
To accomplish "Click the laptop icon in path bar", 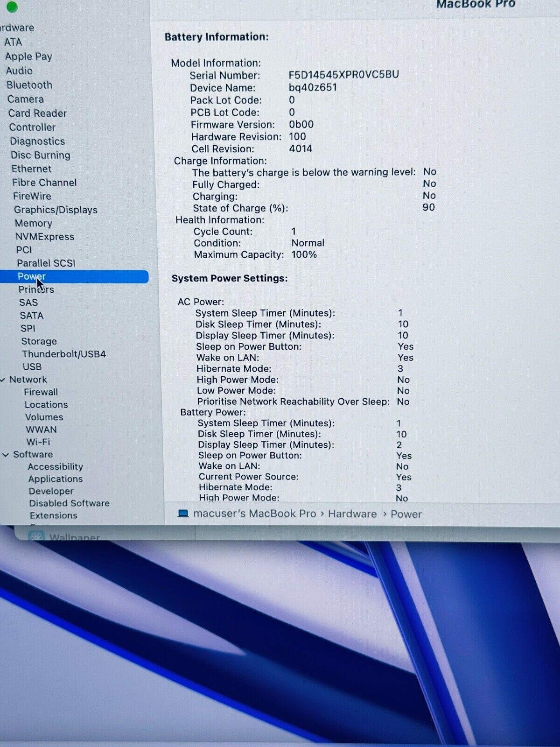I will (183, 514).
